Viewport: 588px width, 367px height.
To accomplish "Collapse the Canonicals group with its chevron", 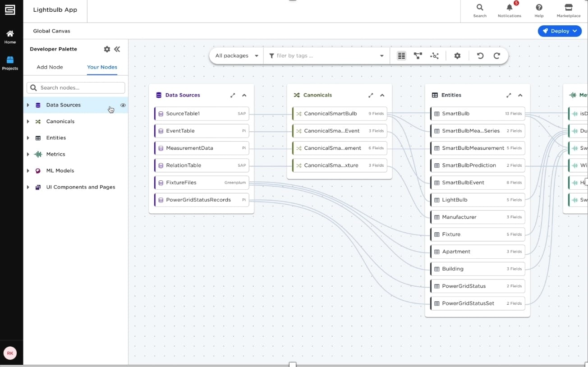I will [x=382, y=95].
